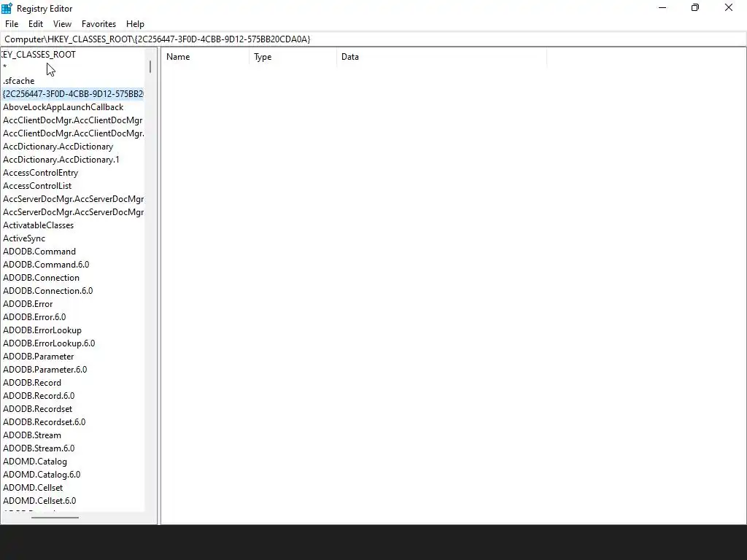The image size is (747, 560).
Task: Select the ADODB.Command key
Action: pos(39,252)
